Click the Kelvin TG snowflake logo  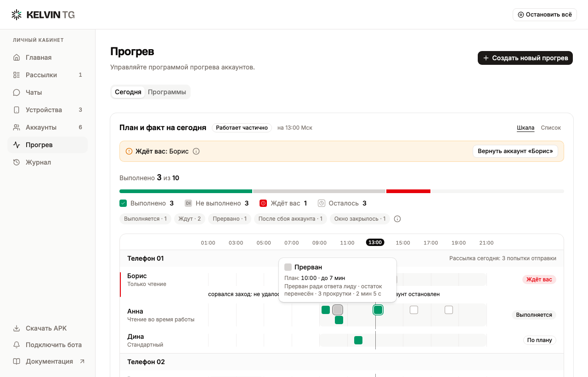(17, 15)
